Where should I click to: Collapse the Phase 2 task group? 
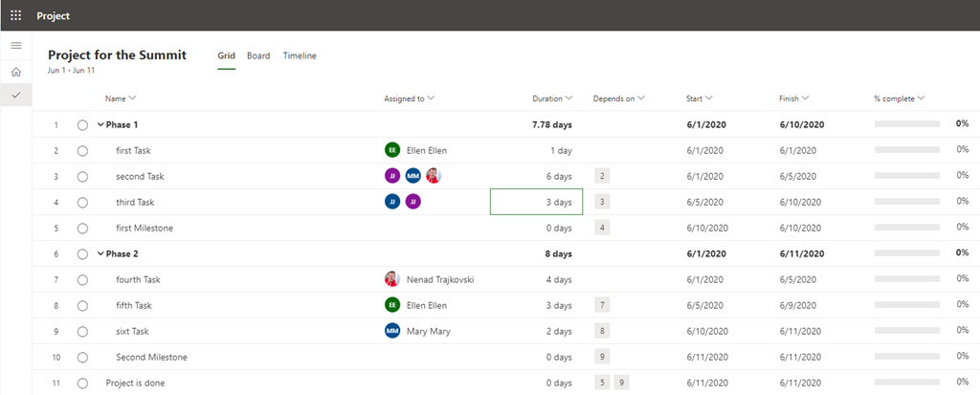click(100, 253)
